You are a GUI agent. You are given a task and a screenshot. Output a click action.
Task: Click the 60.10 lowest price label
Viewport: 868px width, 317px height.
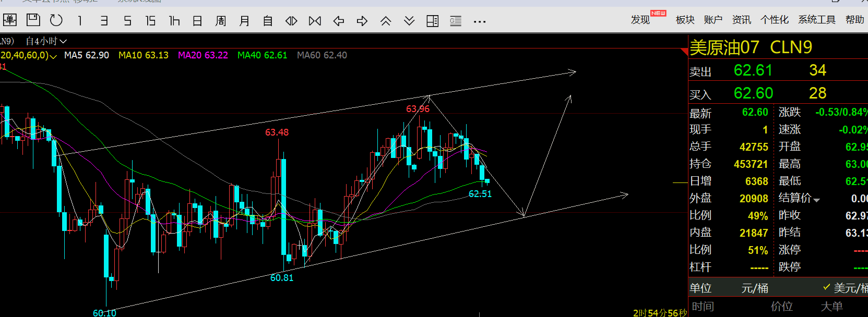[x=104, y=313]
